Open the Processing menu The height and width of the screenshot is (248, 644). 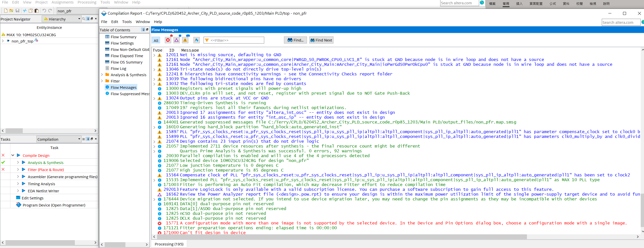point(87,2)
